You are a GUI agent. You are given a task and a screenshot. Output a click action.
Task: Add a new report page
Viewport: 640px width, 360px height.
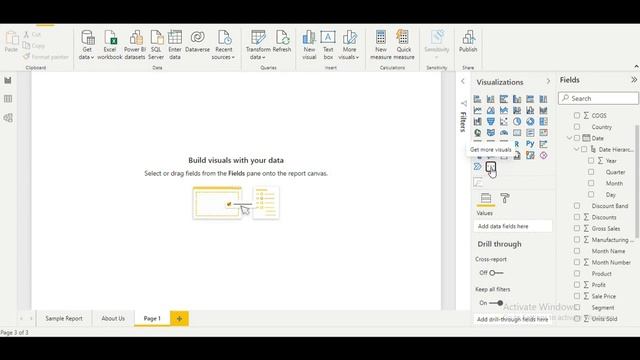(x=179, y=319)
